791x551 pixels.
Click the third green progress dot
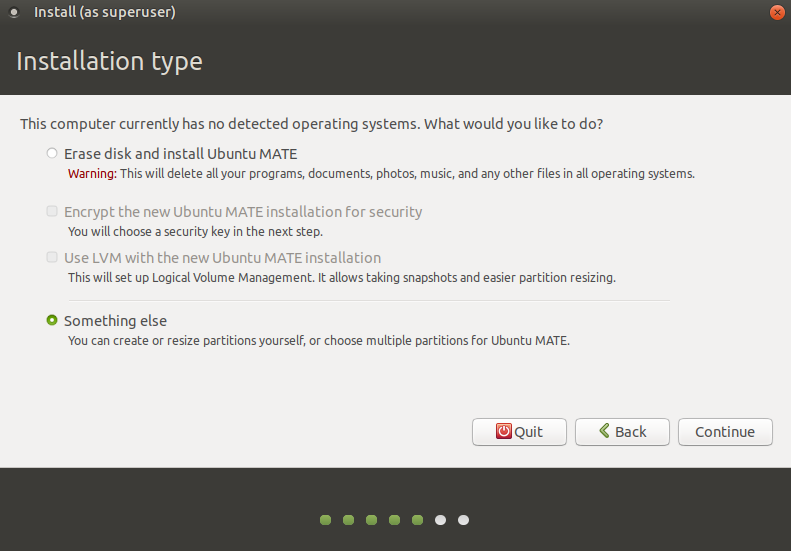coord(371,520)
